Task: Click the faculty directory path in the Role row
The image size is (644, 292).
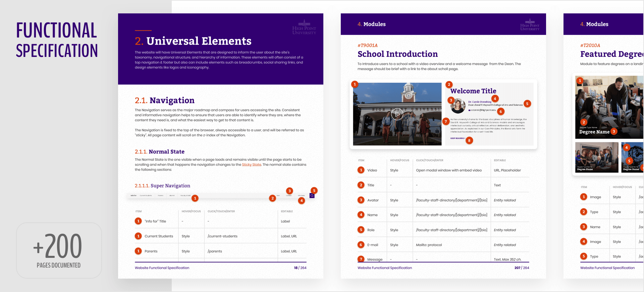Action: coord(452,230)
